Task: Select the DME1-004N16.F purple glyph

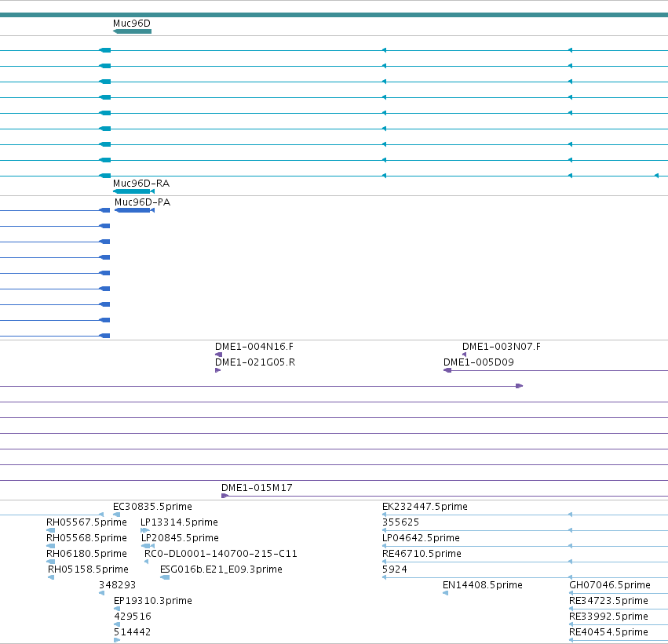Action: 218,355
